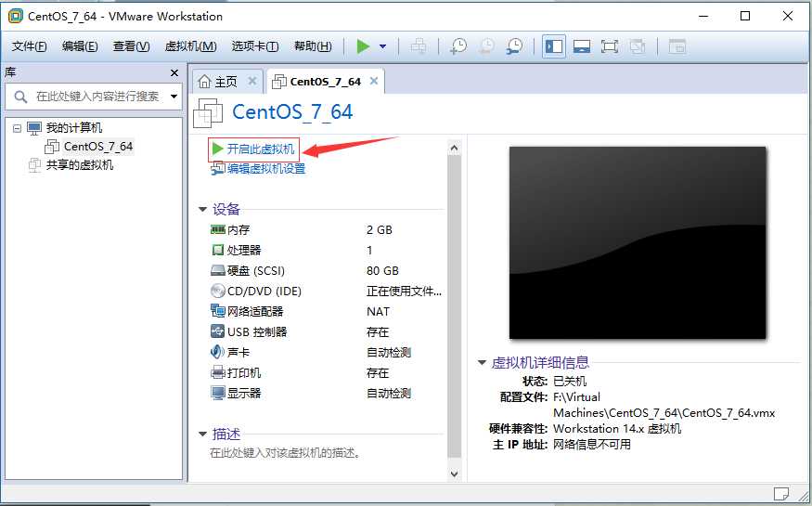Image resolution: width=812 pixels, height=506 pixels.
Task: Toggle the library sidebar view icon
Action: [x=554, y=46]
